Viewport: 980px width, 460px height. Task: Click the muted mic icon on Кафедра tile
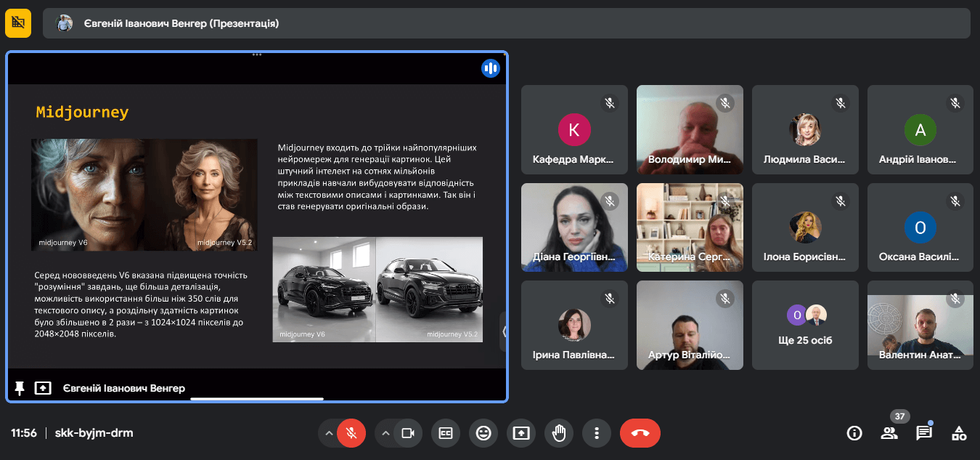pos(610,103)
